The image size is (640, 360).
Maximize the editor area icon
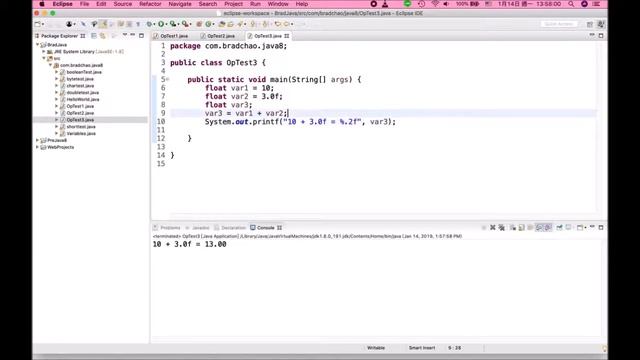point(601,36)
